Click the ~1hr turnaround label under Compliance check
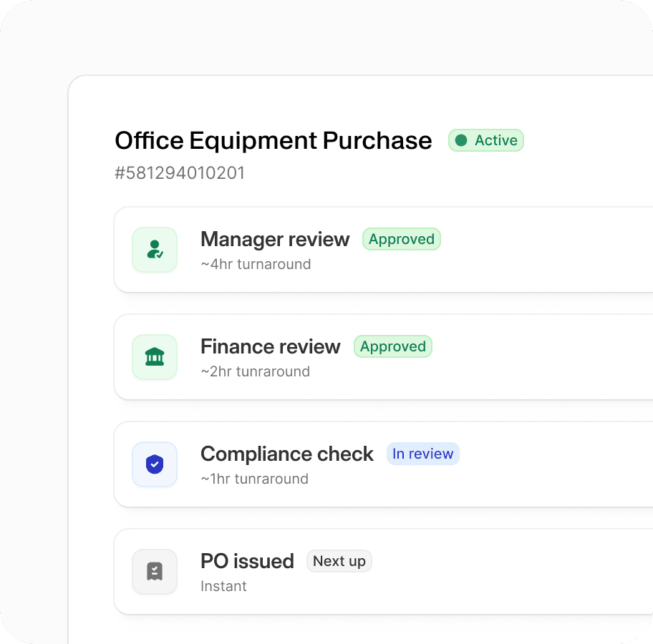 (x=254, y=479)
